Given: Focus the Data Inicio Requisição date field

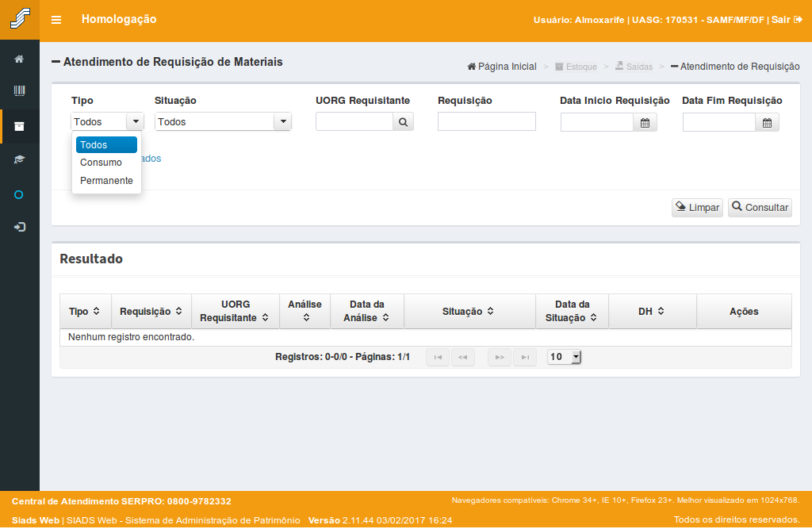Looking at the screenshot, I should (597, 123).
